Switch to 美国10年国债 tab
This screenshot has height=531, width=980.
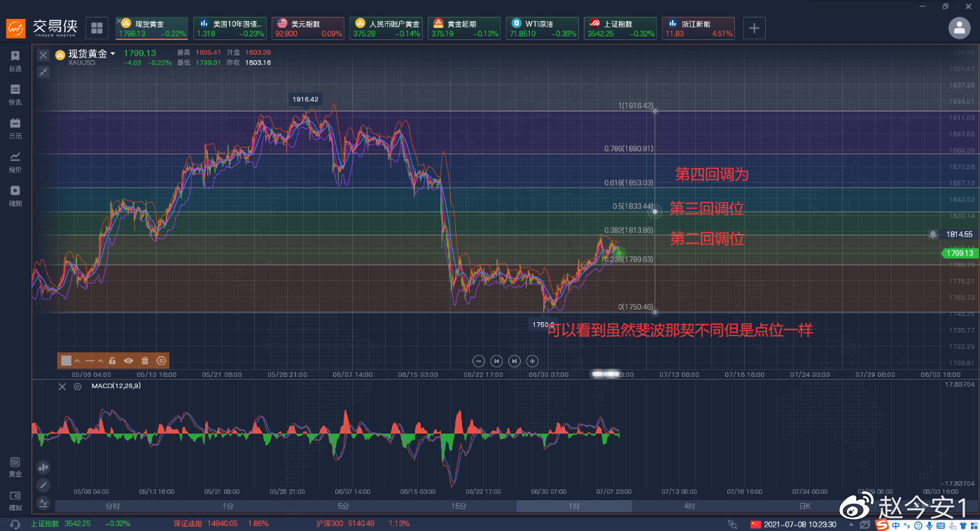point(230,28)
